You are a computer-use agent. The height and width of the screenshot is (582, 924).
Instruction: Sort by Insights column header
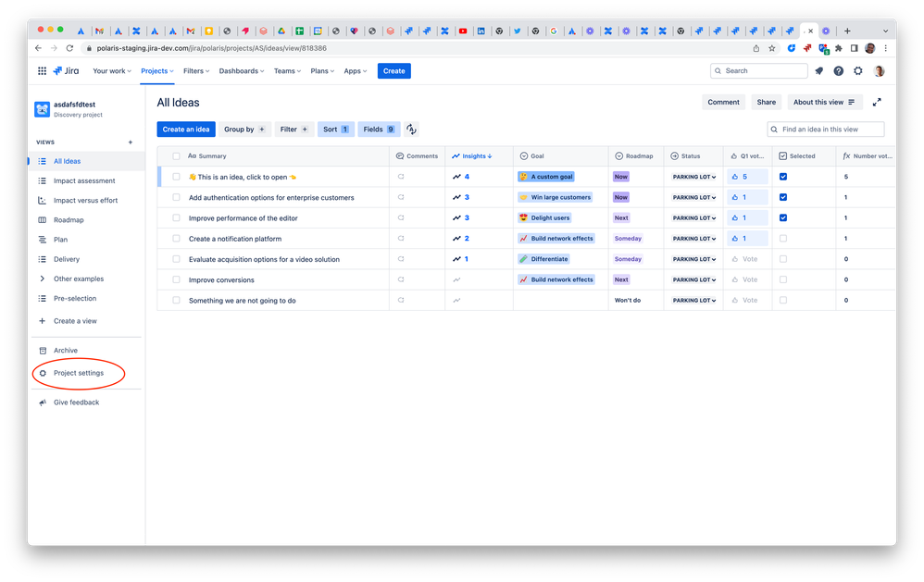(x=472, y=156)
